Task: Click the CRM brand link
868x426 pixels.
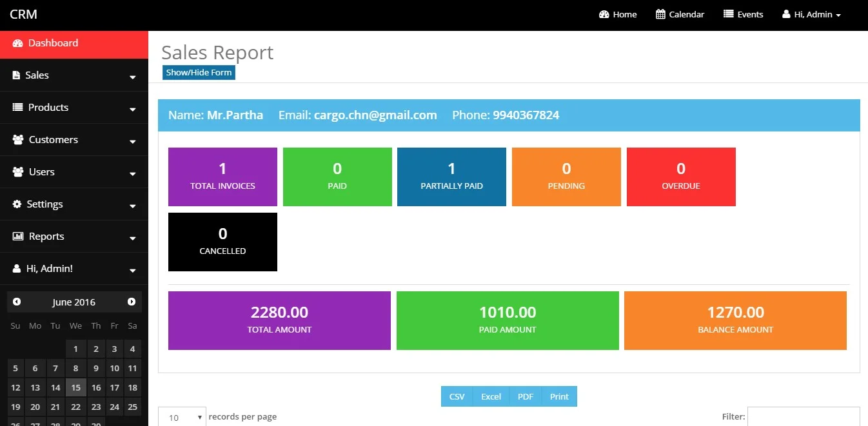Action: [x=23, y=14]
